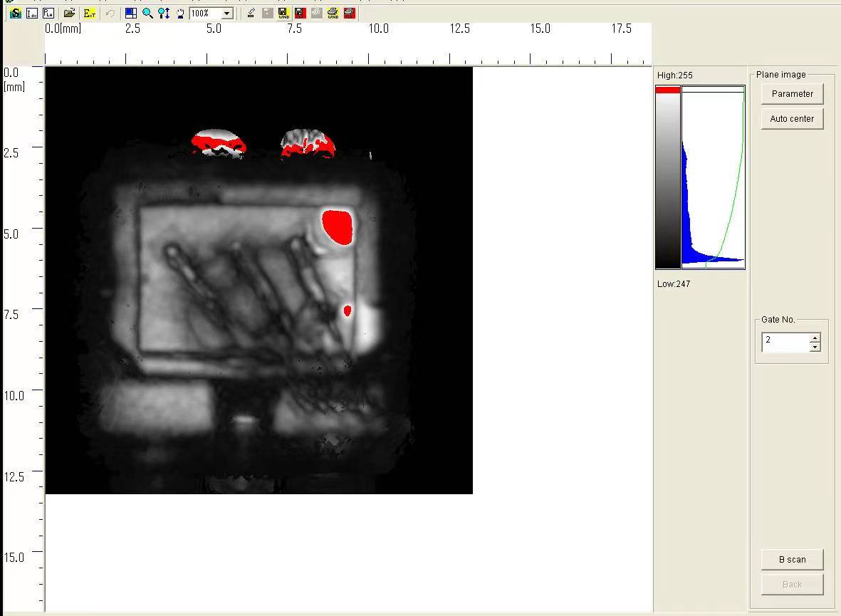Viewport: 841px width, 616px height.
Task: Click the yellow print WND icon
Action: click(333, 13)
